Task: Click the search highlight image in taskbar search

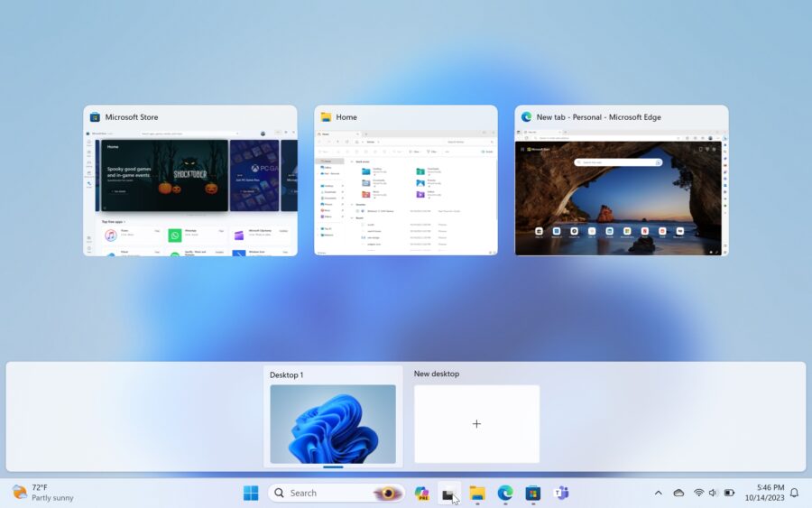Action: pyautogui.click(x=388, y=493)
